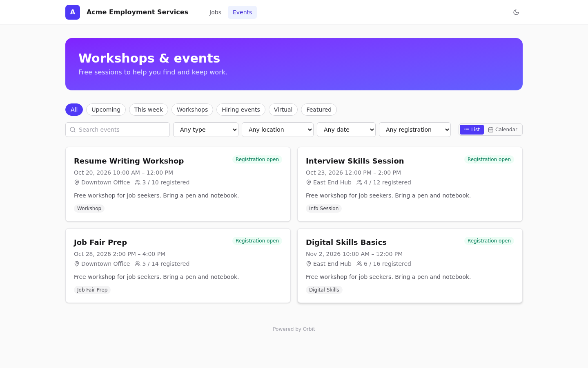588x368 pixels.
Task: Click the Job Fair Prep tag
Action: pos(92,290)
